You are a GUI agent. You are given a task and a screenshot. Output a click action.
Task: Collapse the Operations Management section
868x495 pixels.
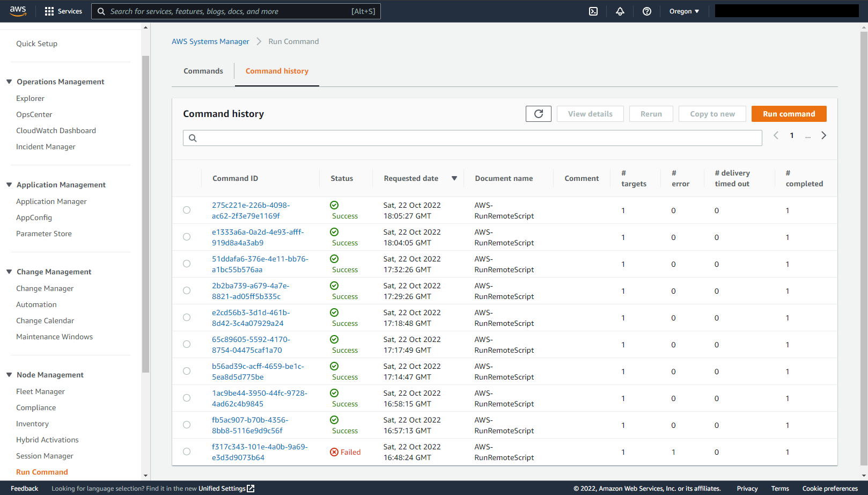coord(9,82)
